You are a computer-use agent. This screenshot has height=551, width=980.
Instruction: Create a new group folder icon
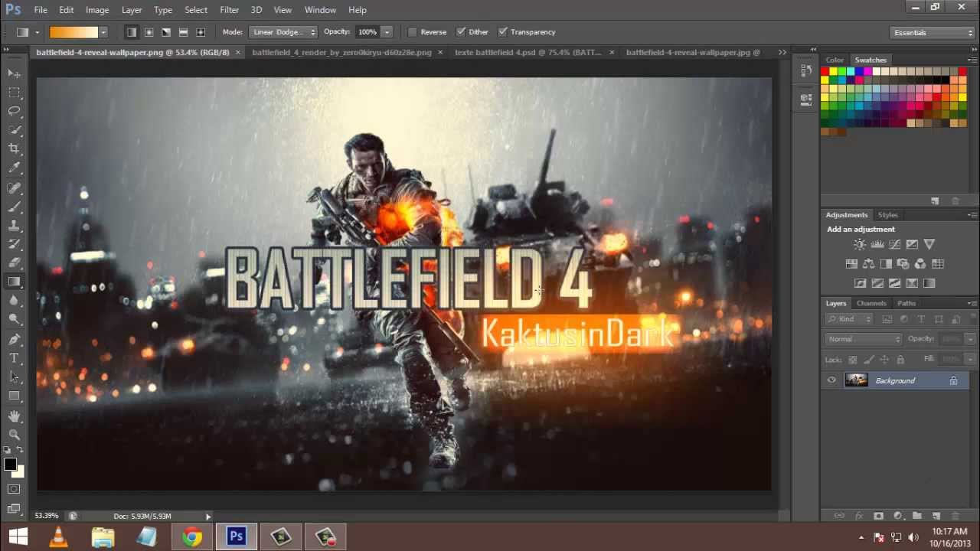(916, 517)
